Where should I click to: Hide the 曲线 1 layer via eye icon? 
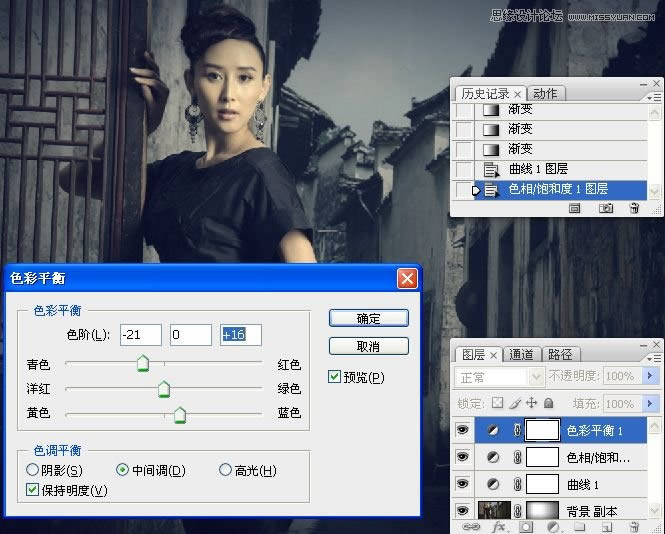pyautogui.click(x=463, y=484)
